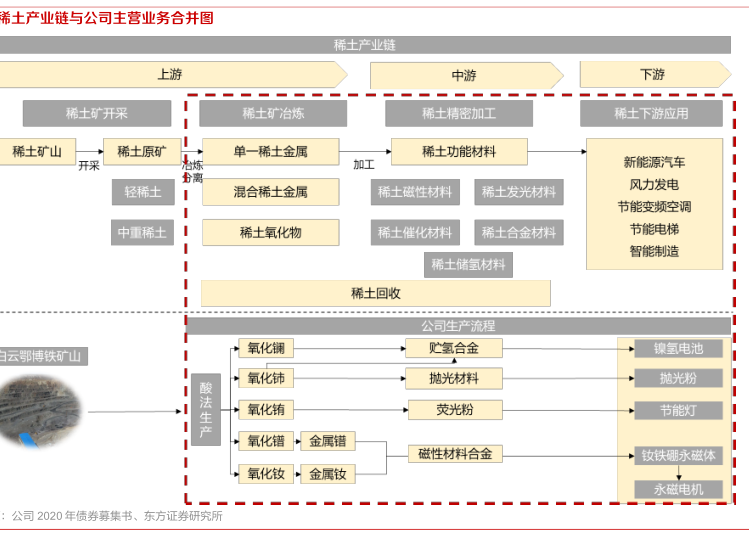This screenshot has width=749, height=556.
Task: Select the 稀土储氢材料 gray box
Action: pyautogui.click(x=469, y=265)
